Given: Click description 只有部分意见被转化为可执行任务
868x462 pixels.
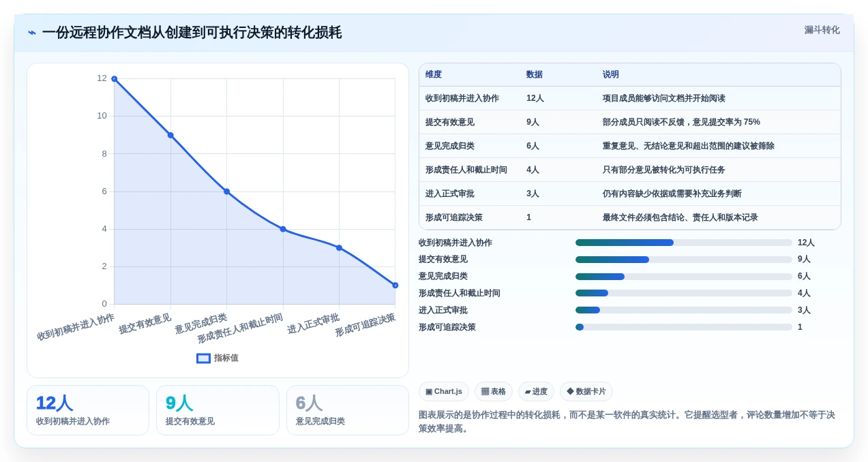Looking at the screenshot, I should tap(664, 170).
